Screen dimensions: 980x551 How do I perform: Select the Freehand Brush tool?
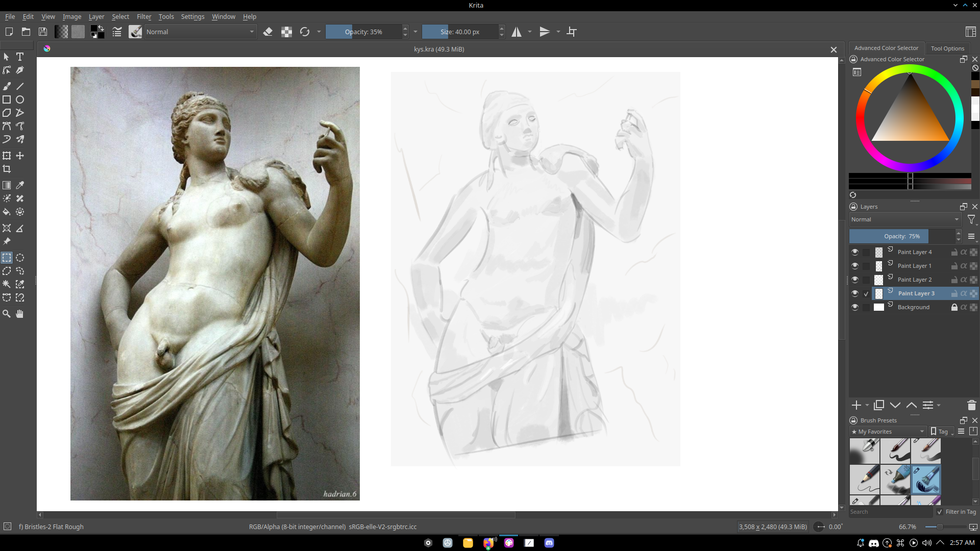7,86
